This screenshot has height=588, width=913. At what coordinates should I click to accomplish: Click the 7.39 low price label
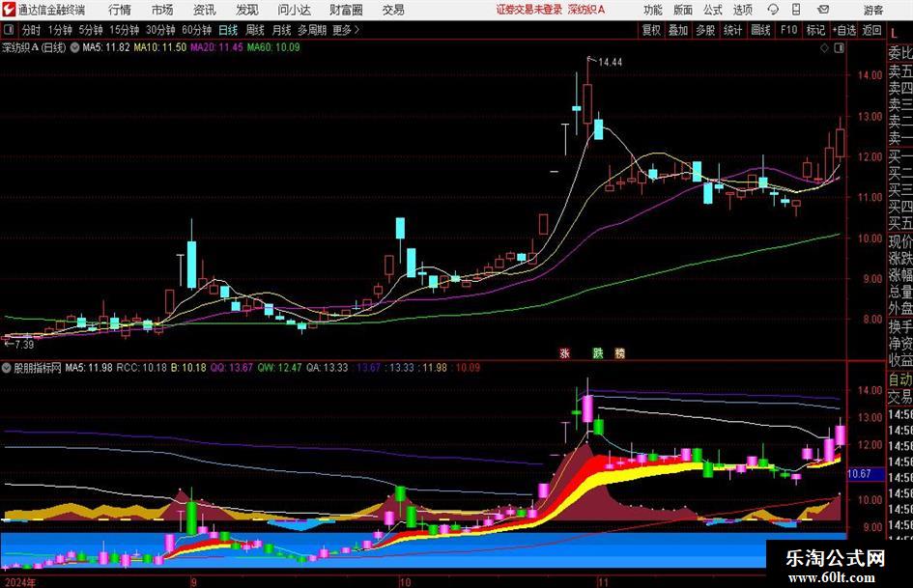coord(24,345)
